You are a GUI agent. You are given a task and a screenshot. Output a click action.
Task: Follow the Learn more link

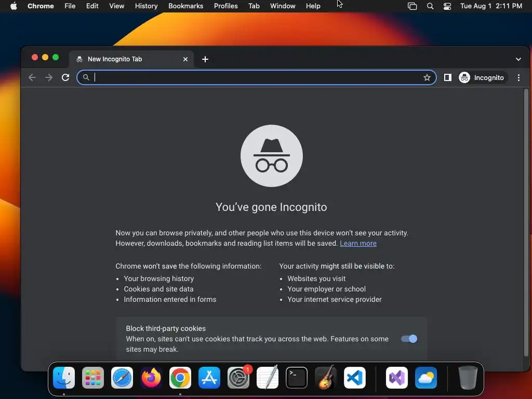coord(358,243)
